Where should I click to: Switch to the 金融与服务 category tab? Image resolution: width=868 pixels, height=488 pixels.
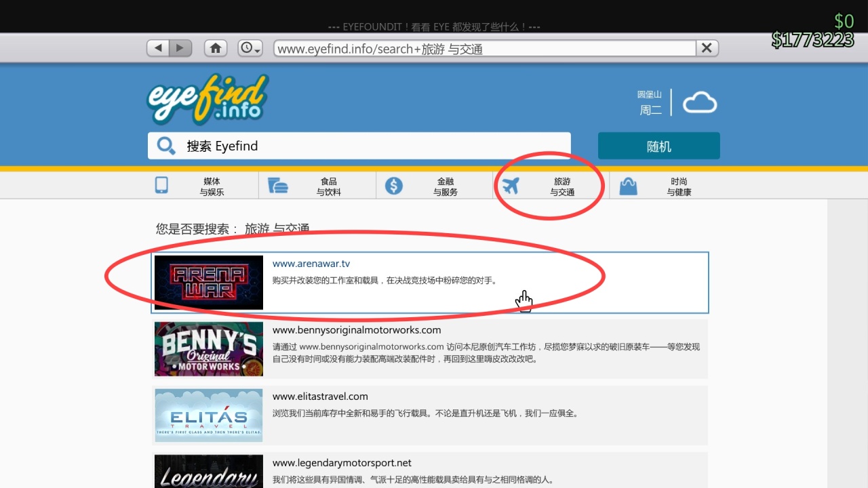coord(445,186)
